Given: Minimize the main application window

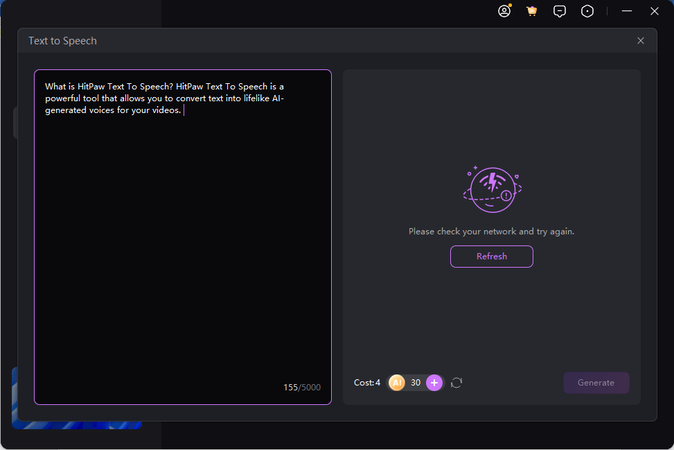Looking at the screenshot, I should coord(627,11).
